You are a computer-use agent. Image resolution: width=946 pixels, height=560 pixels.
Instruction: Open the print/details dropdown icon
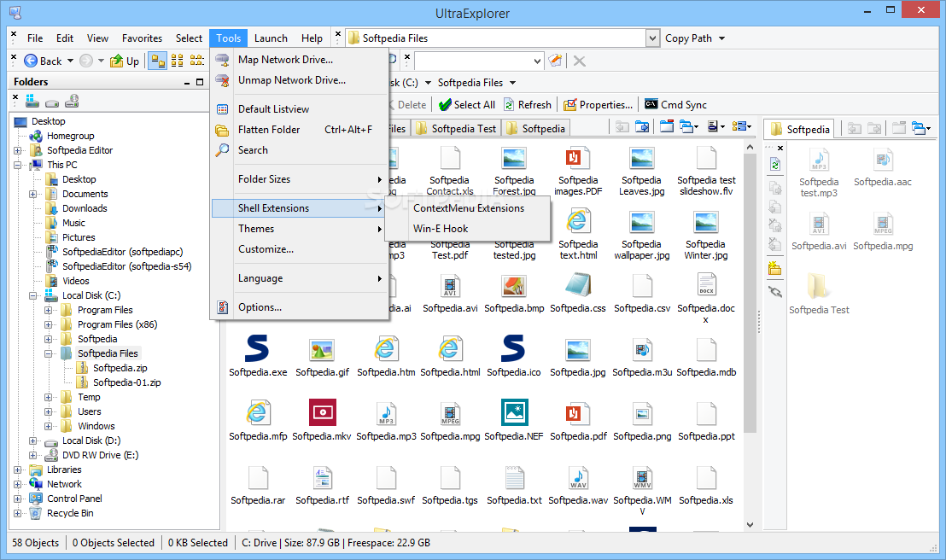click(716, 126)
